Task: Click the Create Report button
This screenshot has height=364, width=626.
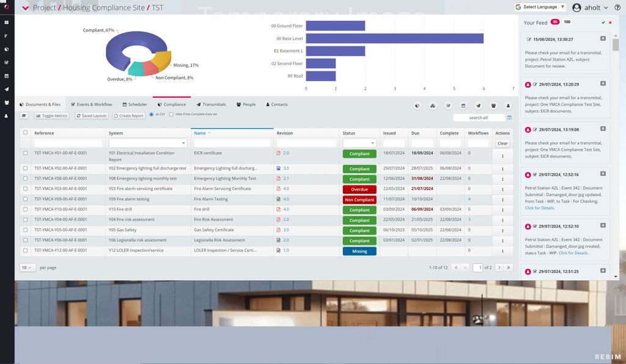Action: point(128,115)
